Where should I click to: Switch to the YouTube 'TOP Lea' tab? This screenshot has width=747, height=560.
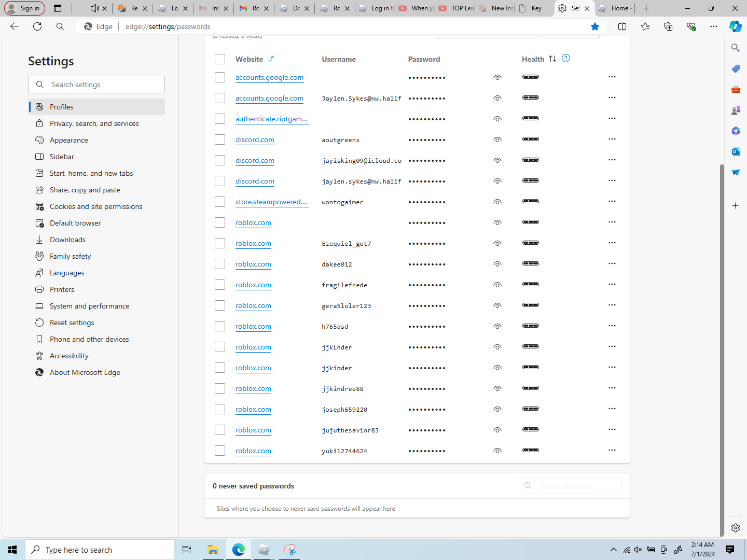tap(456, 8)
